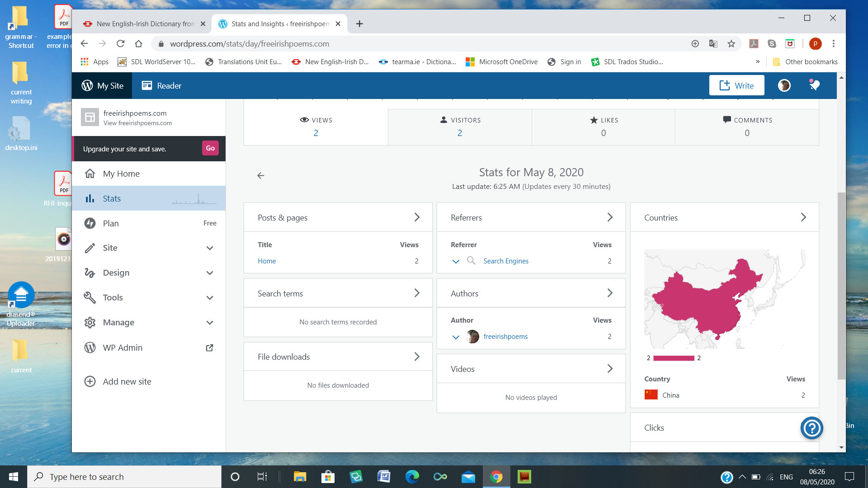This screenshot has width=868, height=488.
Task: Open the user profile avatar in header
Action: [784, 85]
